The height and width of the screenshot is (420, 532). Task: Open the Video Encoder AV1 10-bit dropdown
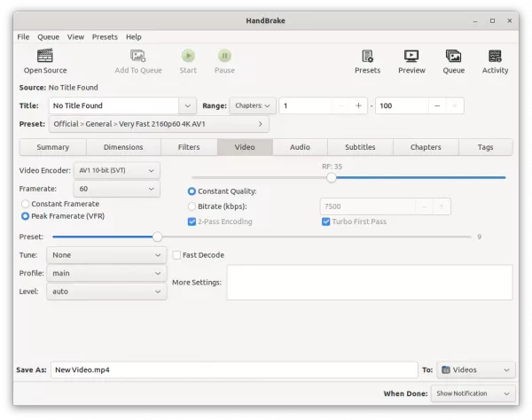tap(117, 170)
